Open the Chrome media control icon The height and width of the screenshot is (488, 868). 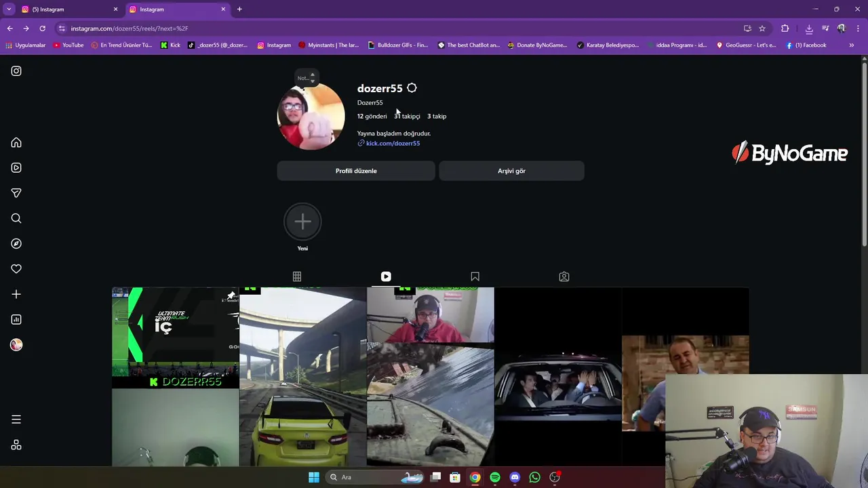point(825,28)
